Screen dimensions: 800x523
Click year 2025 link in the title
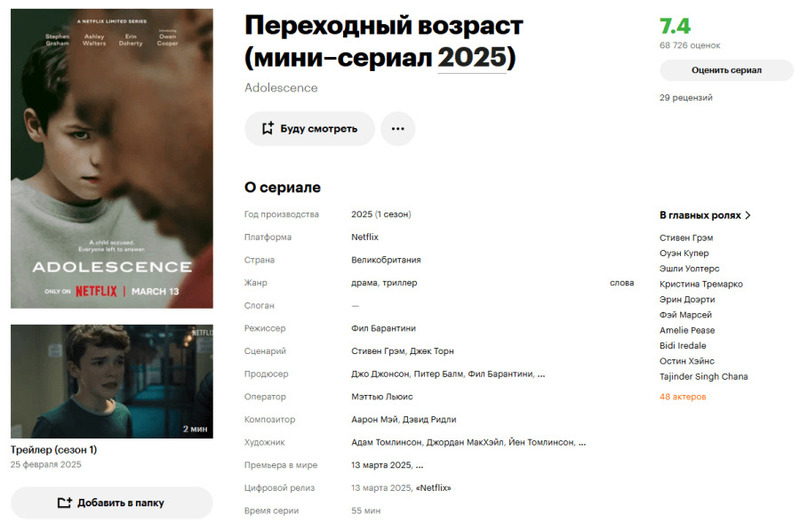tap(472, 57)
